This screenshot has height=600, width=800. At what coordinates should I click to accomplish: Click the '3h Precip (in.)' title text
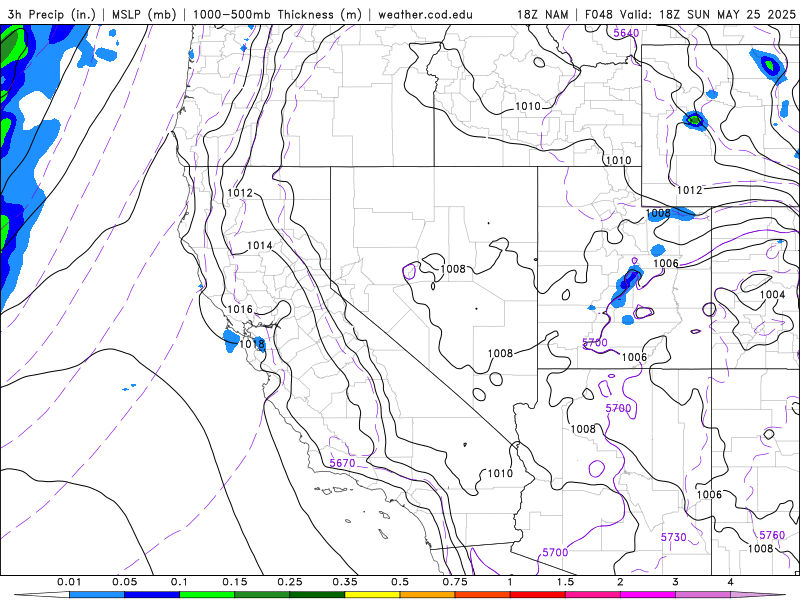(x=52, y=14)
